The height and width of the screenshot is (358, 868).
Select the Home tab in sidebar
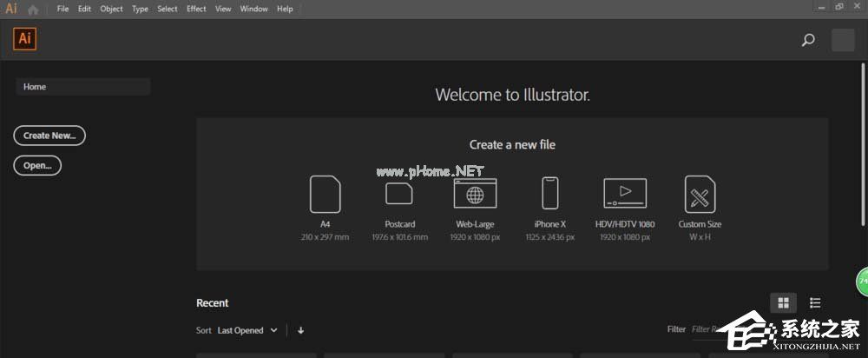[x=83, y=86]
